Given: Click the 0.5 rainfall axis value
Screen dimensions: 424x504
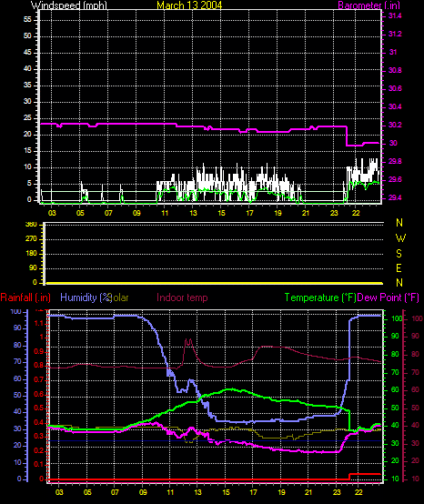Looking at the screenshot, I should tap(38, 408).
